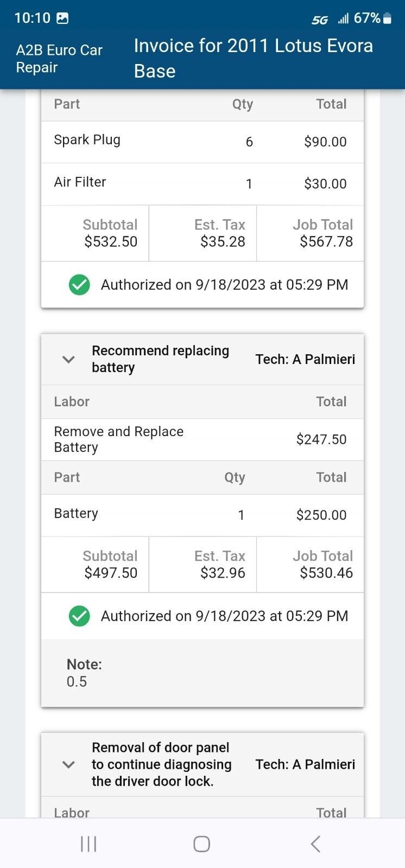The image size is (405, 868).
Task: Tap the image notification icon in status bar
Action: (x=63, y=18)
